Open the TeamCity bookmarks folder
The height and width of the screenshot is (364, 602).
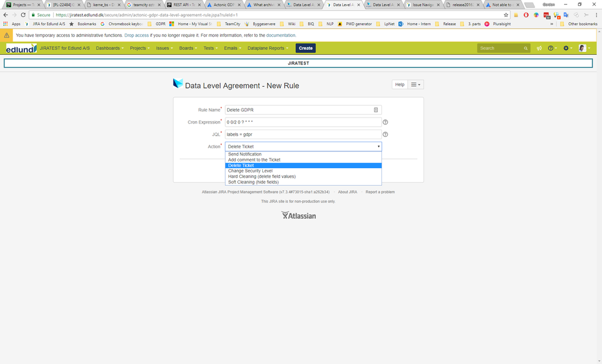[x=228, y=24]
